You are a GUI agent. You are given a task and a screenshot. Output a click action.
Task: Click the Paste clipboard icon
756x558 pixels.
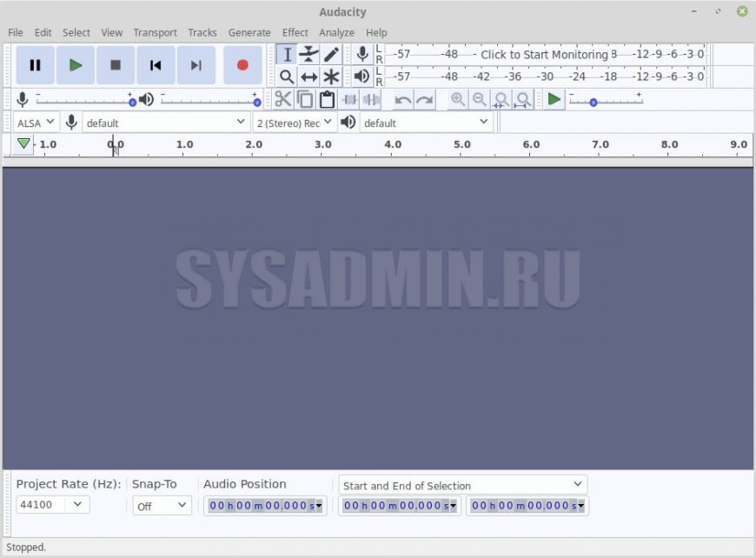(x=327, y=99)
